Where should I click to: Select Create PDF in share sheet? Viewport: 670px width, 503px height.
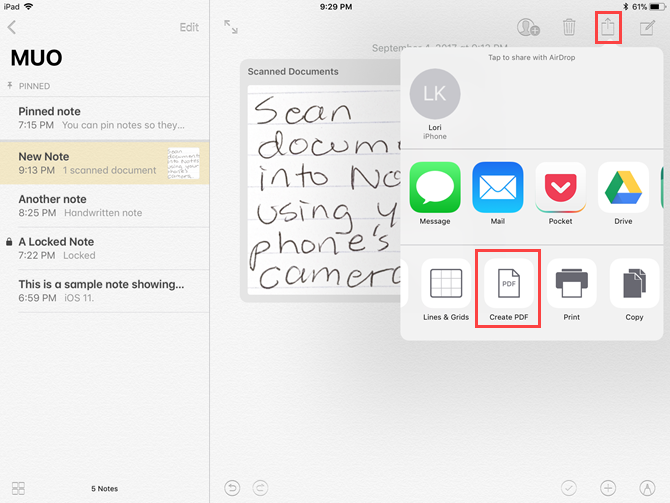point(508,289)
